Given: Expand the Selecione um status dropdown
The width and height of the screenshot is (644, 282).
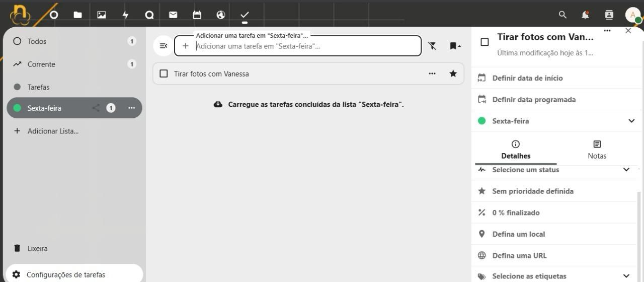Looking at the screenshot, I should click(626, 170).
